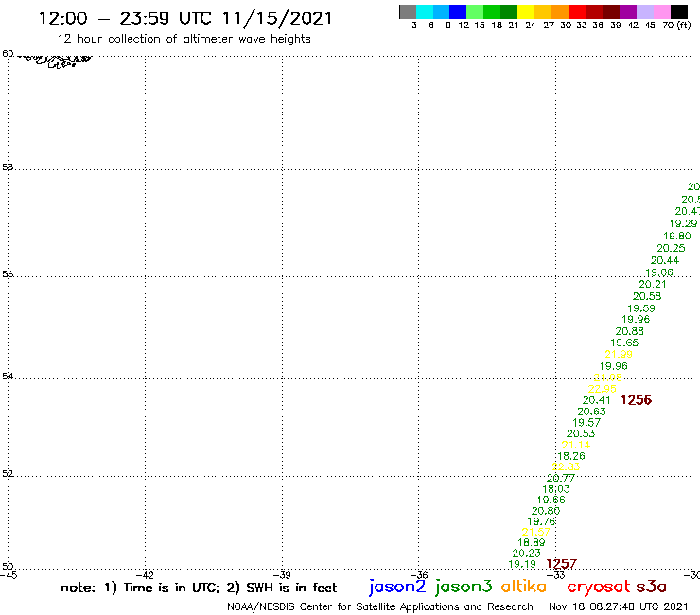Click the 'Nov 18 08:27:48 UTC 2021' timestamp

click(x=619, y=606)
